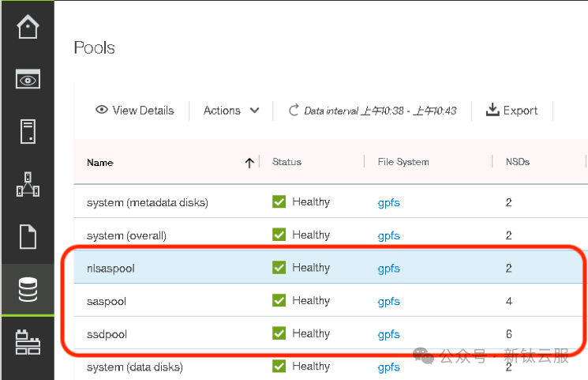Open gpfs link in system (metadata disks) row
Image resolution: width=588 pixels, height=380 pixels.
389,203
